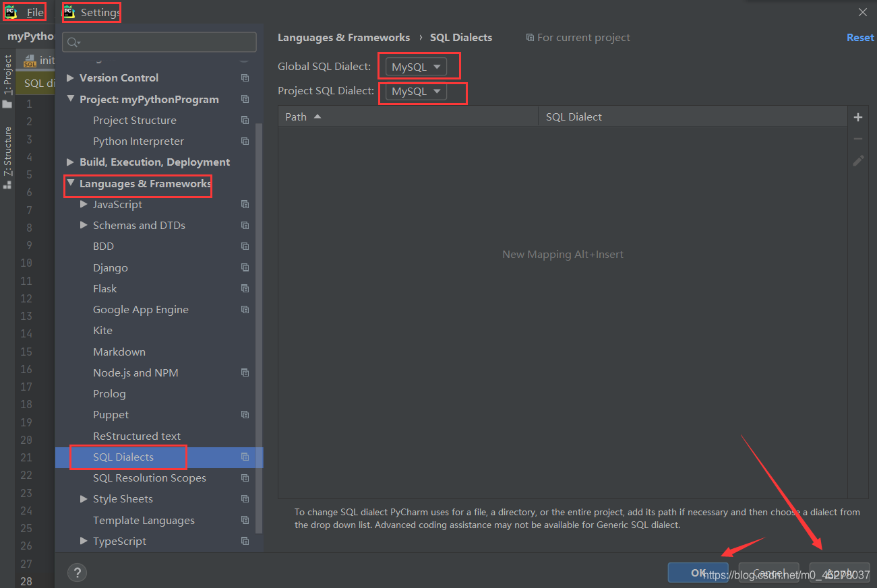The height and width of the screenshot is (588, 877).
Task: Click project-level icon next to SQL Resolution Scopes
Action: tap(245, 478)
